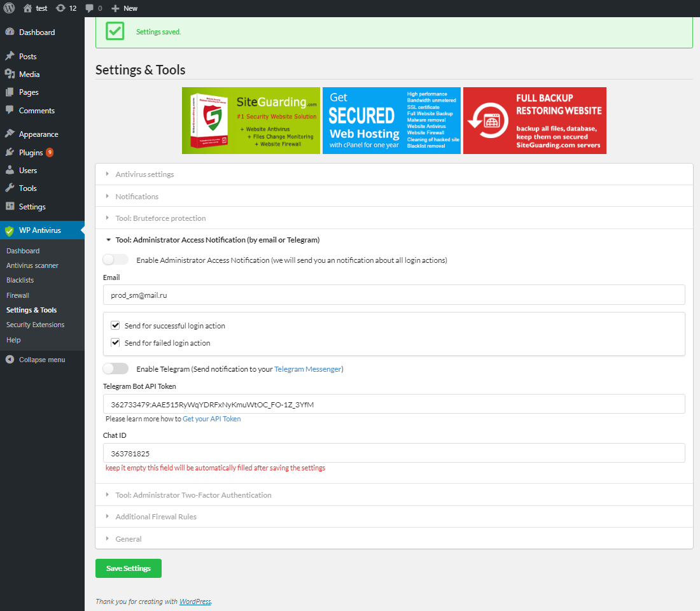
Task: Click the WordPress logo icon
Action: [x=9, y=8]
